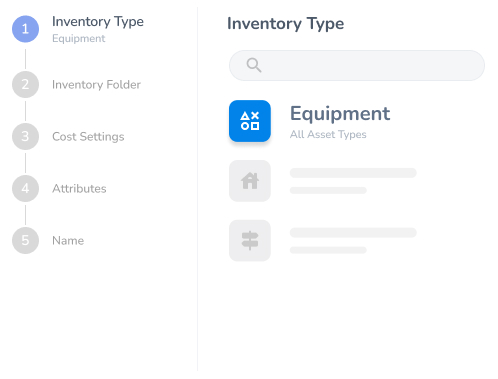Click the blue Equipment shapes icon
The image size is (498, 379).
(x=250, y=121)
